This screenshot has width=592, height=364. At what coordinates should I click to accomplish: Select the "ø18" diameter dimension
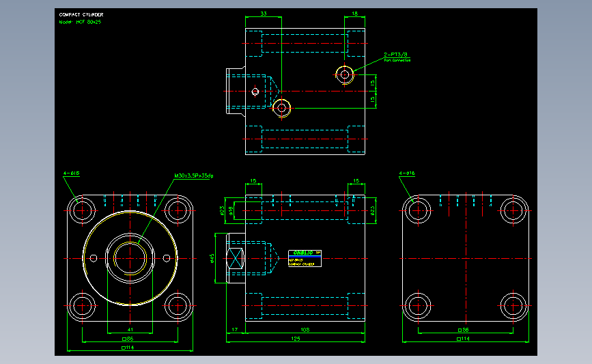231,211
